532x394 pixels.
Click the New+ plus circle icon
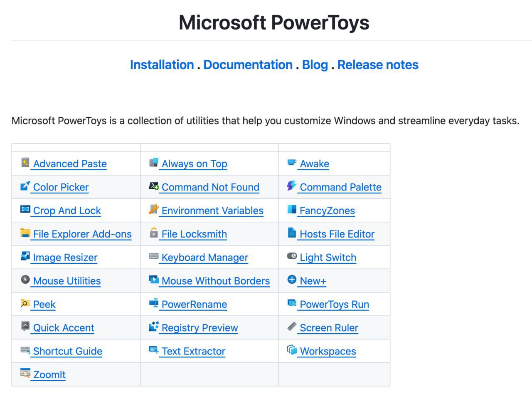292,280
